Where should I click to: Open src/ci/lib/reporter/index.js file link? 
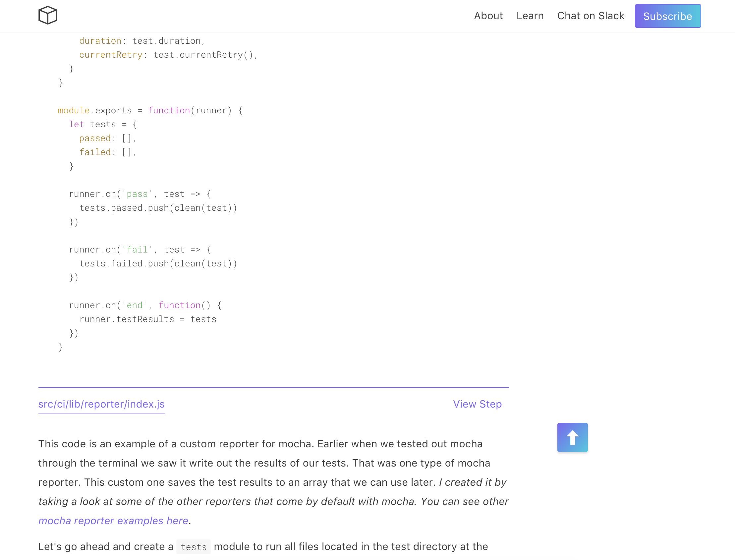[101, 404]
